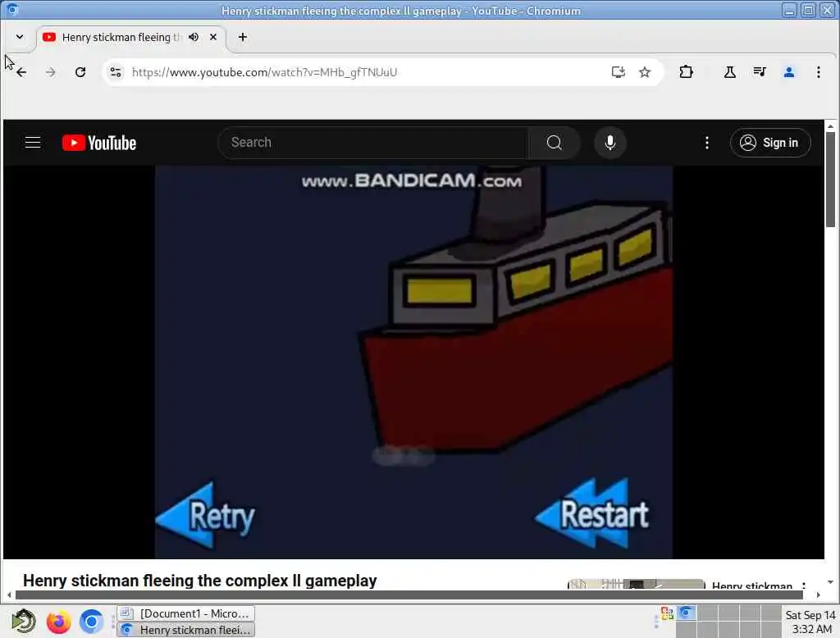This screenshot has height=638, width=840.
Task: Click scroll-right arrow of horizontal scrollbar
Action: [818, 595]
